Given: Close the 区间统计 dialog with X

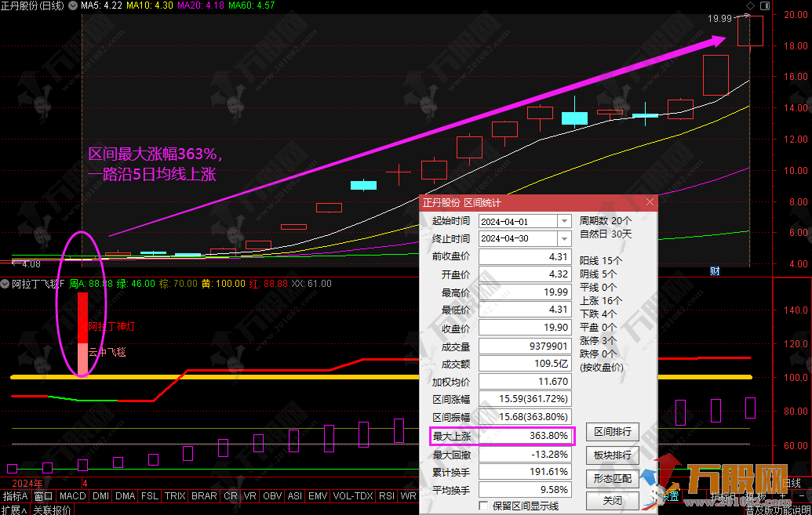Looking at the screenshot, I should click(x=650, y=202).
